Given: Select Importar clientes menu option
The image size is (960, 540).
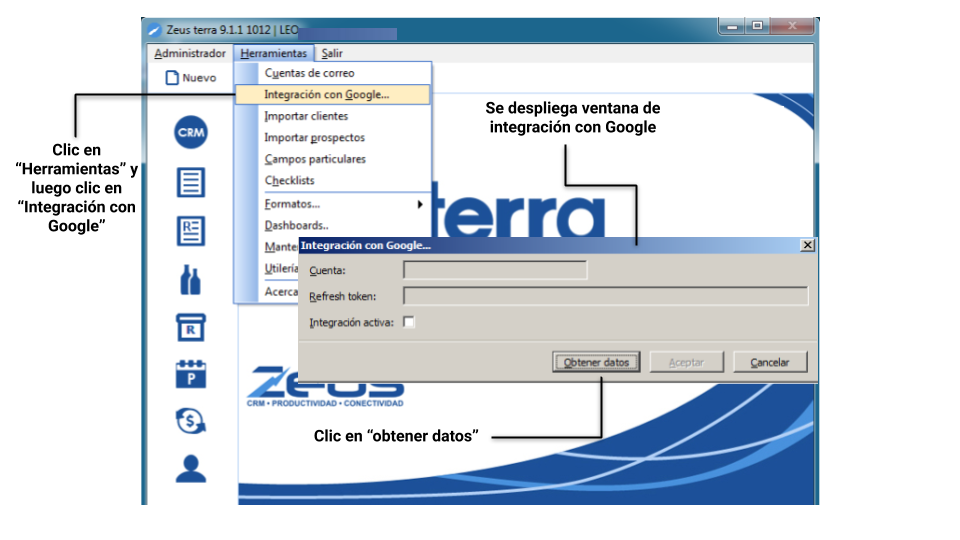Looking at the screenshot, I should pos(333,116).
